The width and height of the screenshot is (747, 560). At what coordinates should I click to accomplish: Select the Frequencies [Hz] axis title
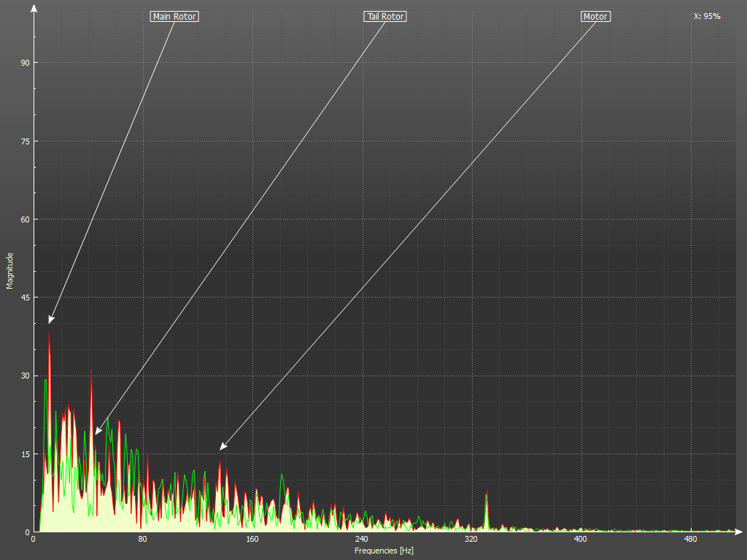[384, 551]
